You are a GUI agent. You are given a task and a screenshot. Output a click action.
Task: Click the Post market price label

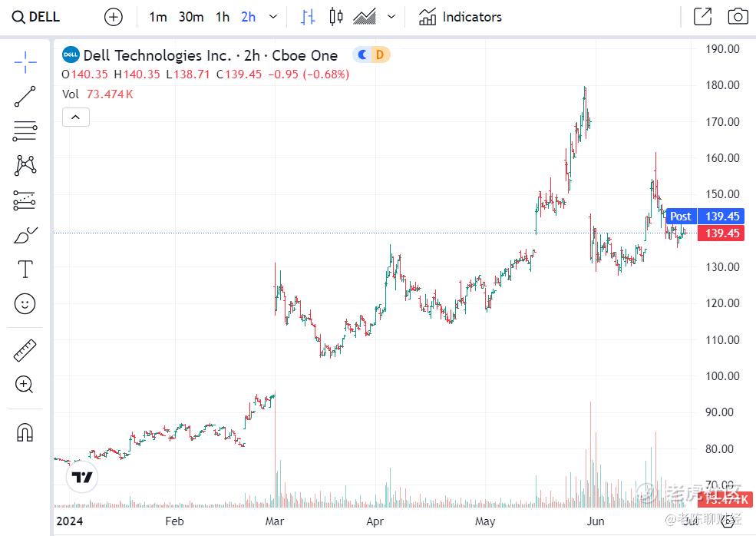681,216
